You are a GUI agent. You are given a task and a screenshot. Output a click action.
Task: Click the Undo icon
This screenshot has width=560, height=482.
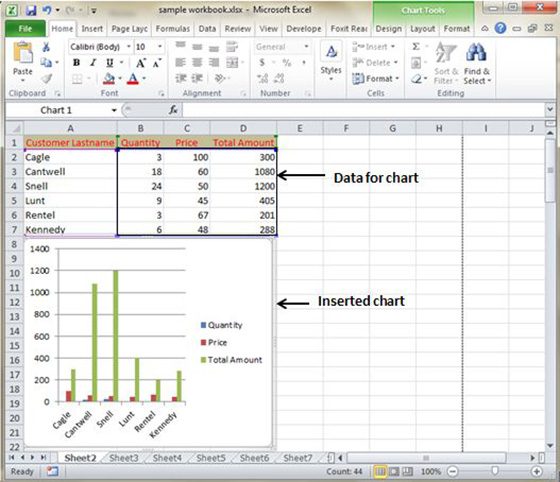(47, 10)
